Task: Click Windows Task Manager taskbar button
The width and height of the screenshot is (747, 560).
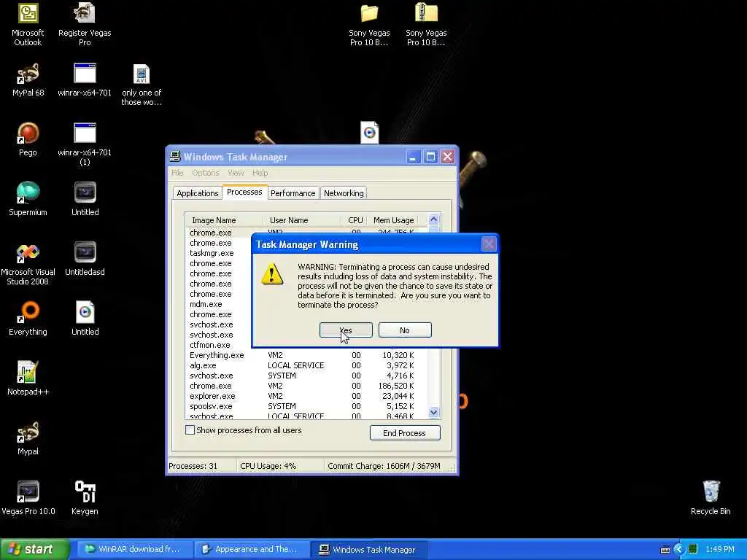Action: tap(368, 549)
